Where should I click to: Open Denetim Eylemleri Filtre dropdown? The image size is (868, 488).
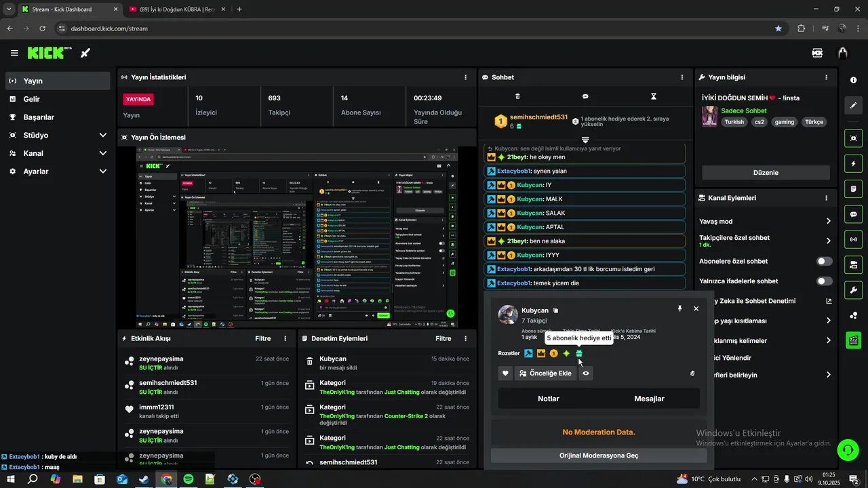point(443,338)
